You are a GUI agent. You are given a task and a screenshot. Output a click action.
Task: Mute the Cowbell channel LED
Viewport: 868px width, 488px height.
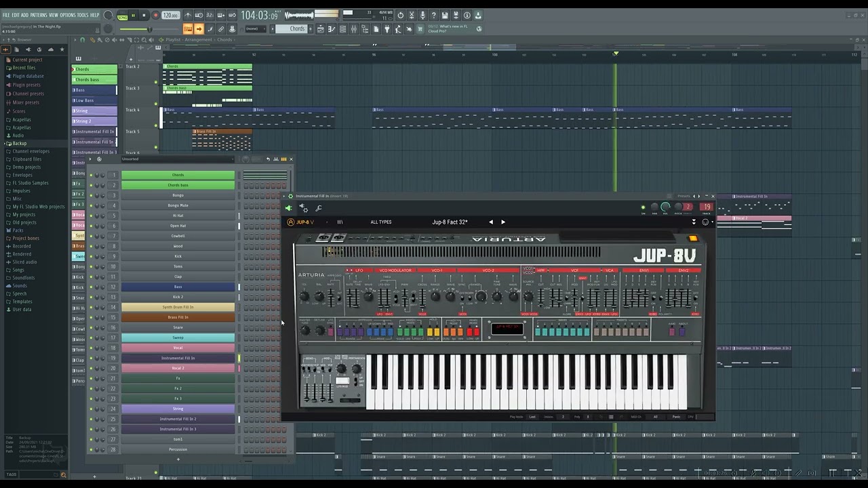click(x=91, y=236)
